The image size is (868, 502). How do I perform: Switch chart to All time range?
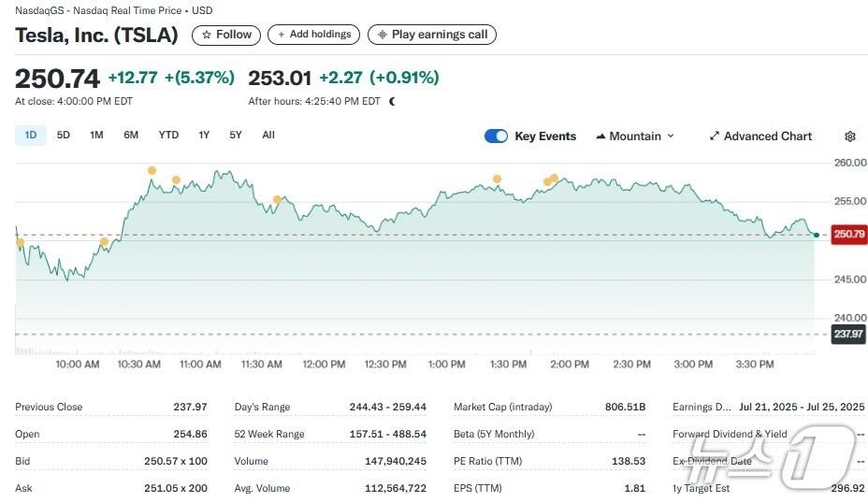[268, 135]
